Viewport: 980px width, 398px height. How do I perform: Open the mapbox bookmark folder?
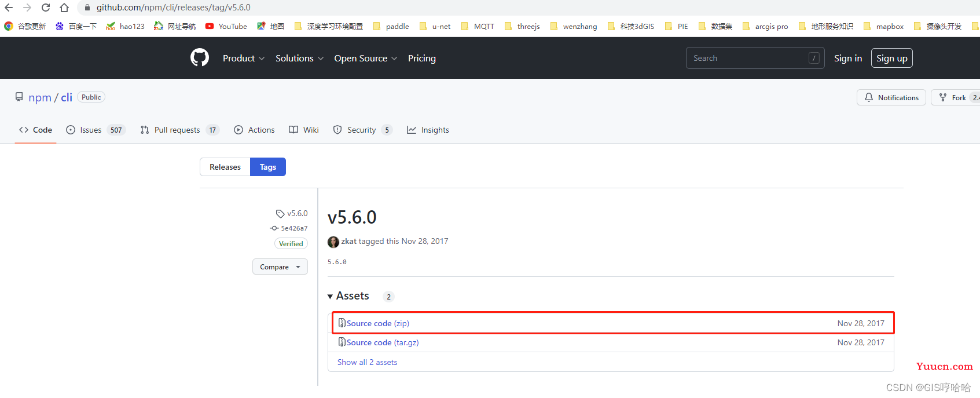pyautogui.click(x=884, y=26)
